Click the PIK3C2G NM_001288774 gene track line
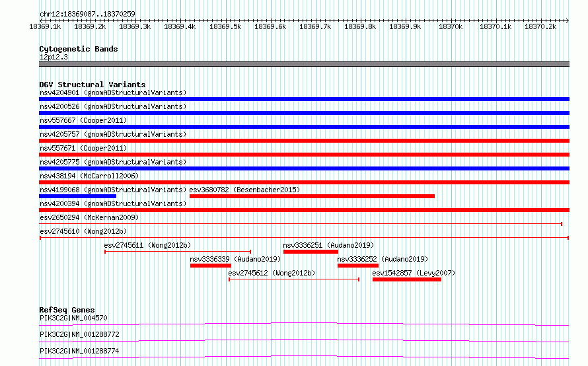The height and width of the screenshot is (366, 588). [304, 357]
